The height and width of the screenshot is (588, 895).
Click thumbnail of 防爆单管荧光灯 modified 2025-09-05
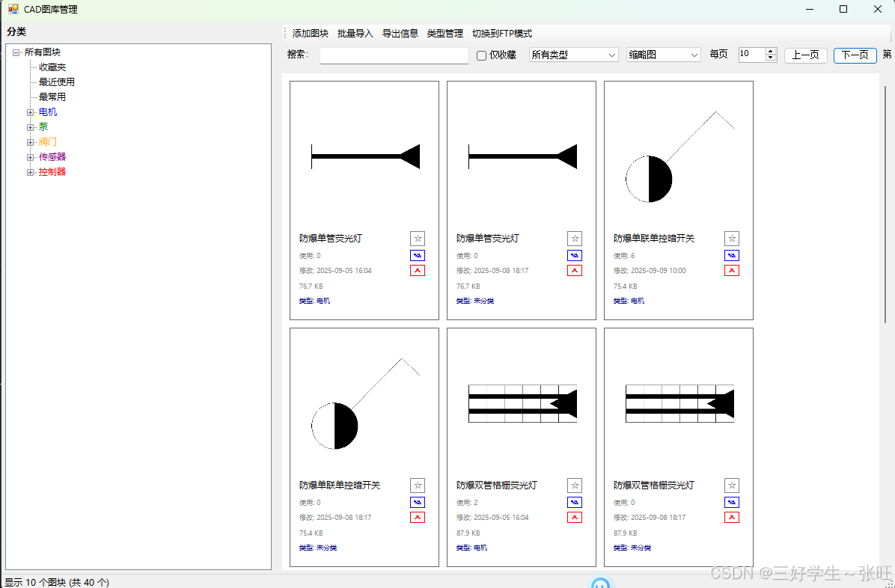pyautogui.click(x=365, y=156)
